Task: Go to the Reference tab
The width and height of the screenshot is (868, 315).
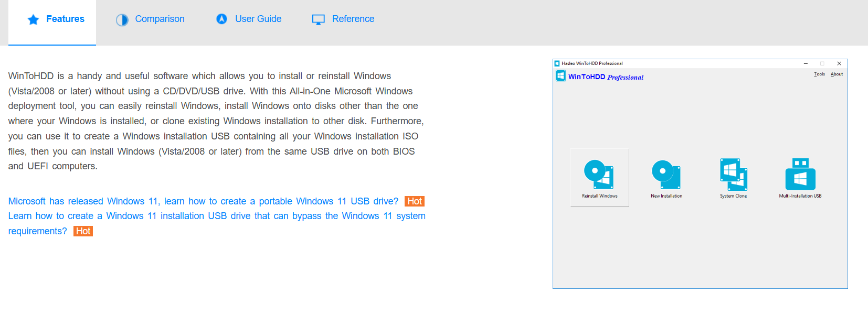Action: 343,19
